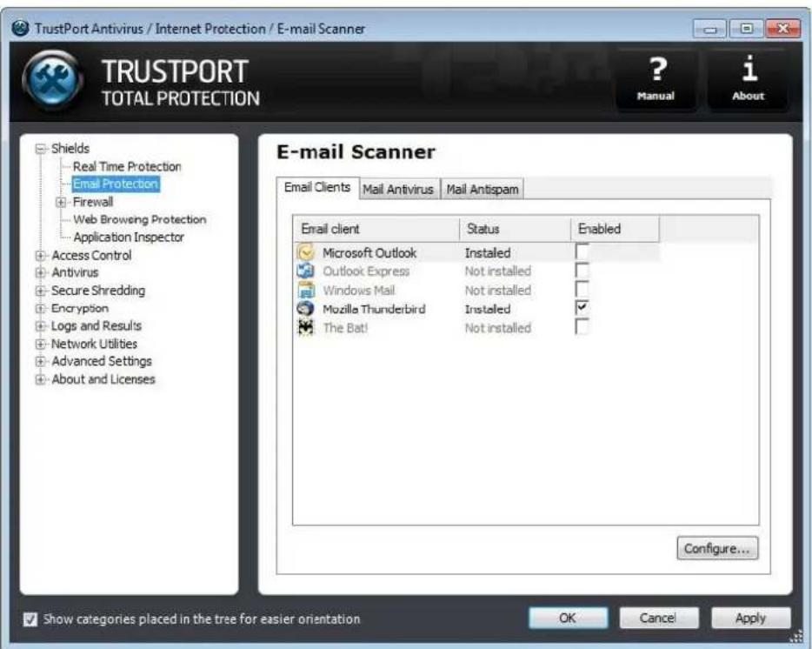Close the TrustPort window
The height and width of the screenshot is (649, 812).
pos(783,29)
